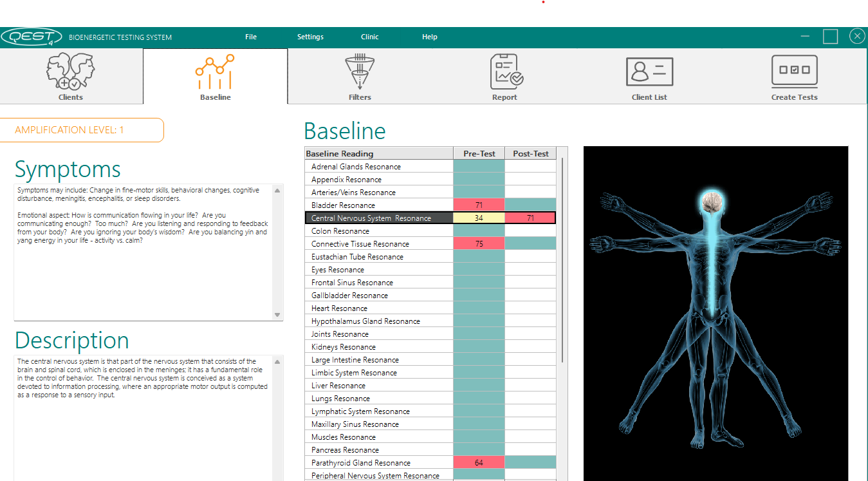The image size is (868, 481).
Task: Open the Report clipboard icon
Action: 505,72
